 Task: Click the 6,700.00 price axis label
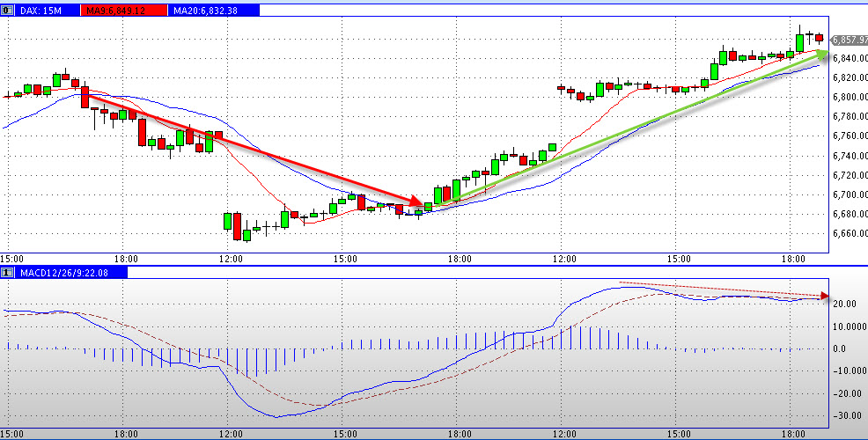[850, 194]
